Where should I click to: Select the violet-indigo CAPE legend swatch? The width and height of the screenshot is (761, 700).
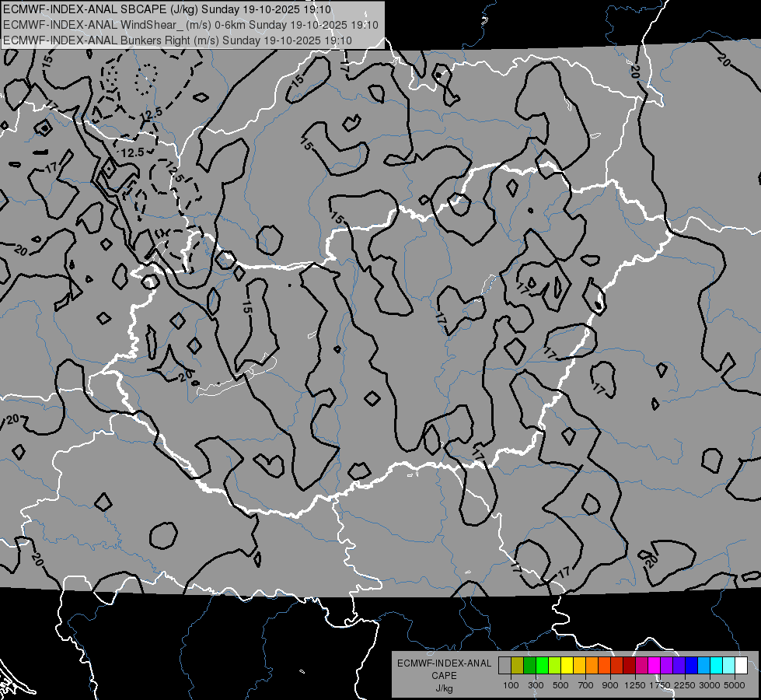point(679,666)
